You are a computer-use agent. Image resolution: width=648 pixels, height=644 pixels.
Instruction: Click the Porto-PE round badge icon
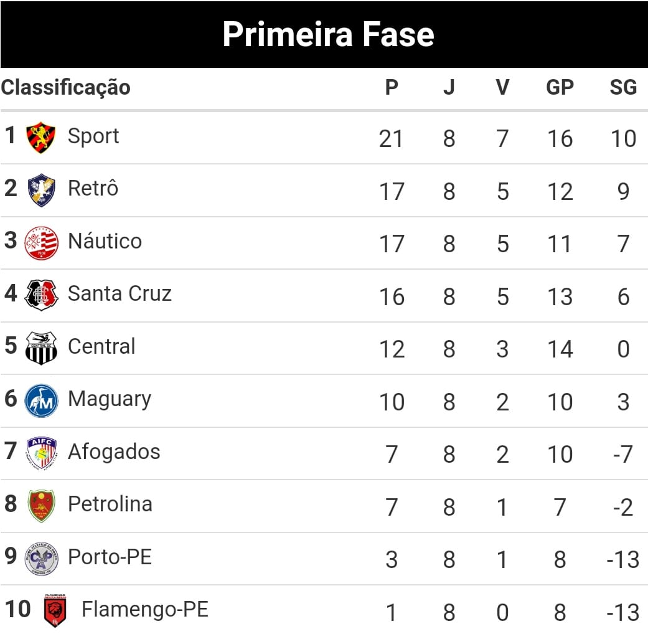[41, 559]
